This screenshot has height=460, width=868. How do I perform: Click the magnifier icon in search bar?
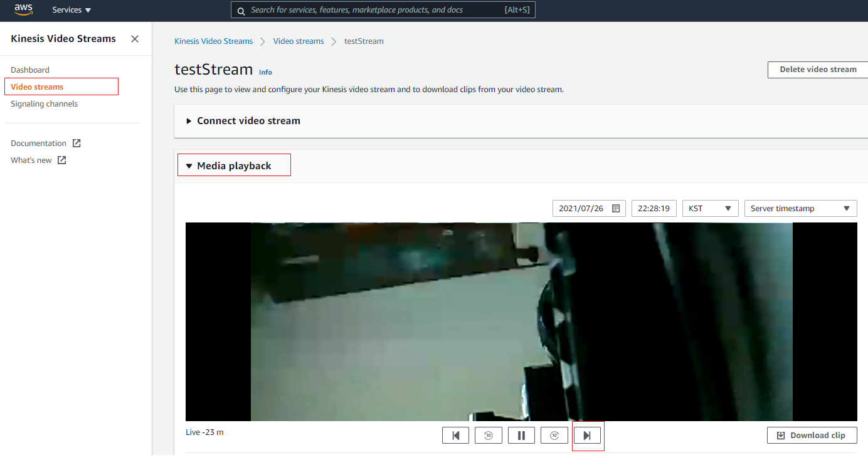pyautogui.click(x=241, y=11)
